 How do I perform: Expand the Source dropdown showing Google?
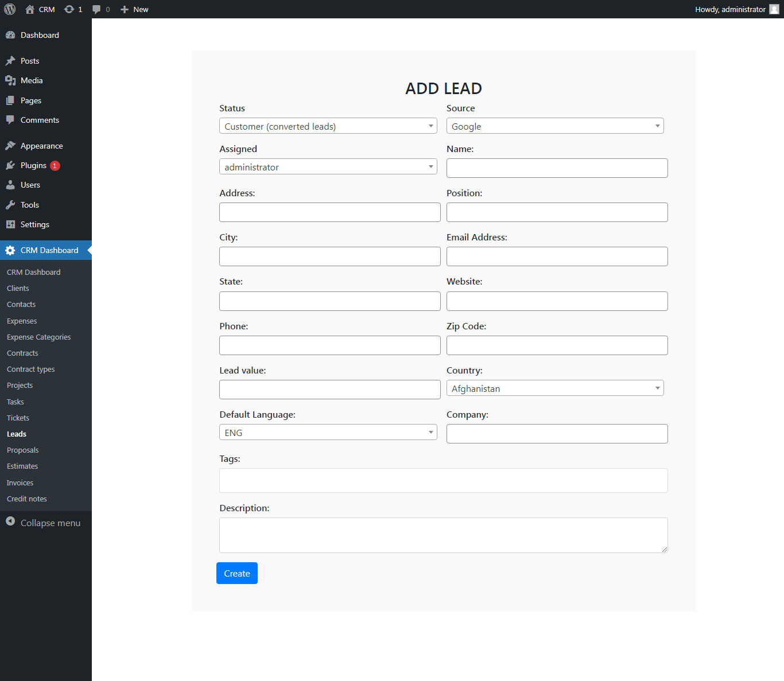pyautogui.click(x=554, y=126)
